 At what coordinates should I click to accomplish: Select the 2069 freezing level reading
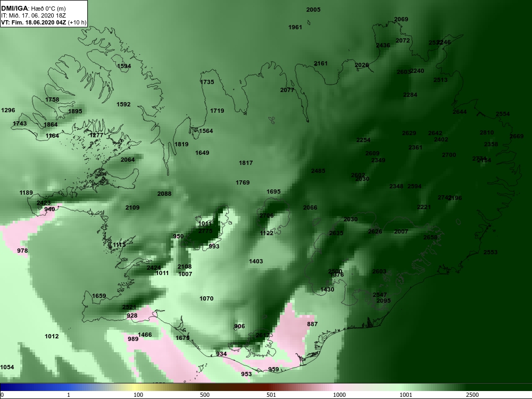pyautogui.click(x=401, y=19)
